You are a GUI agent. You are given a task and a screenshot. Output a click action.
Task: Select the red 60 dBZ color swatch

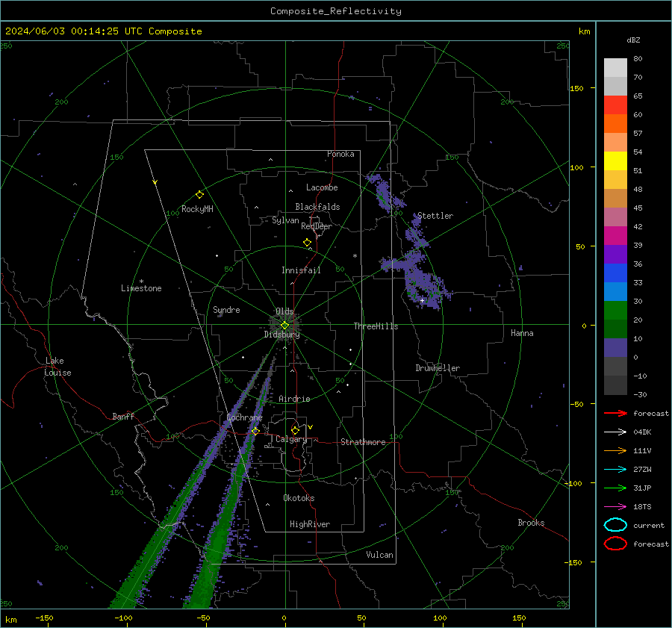615,105
